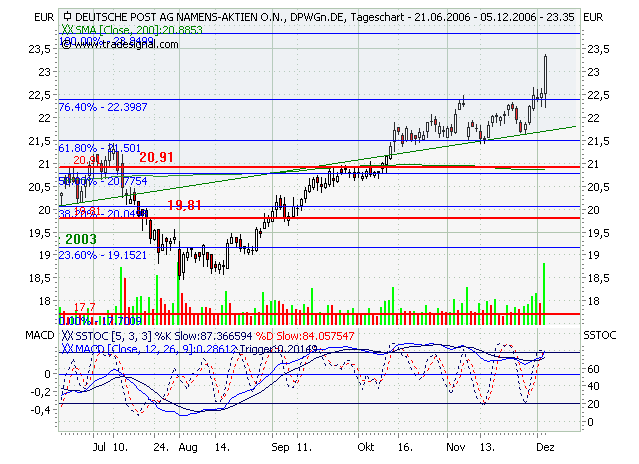Click the SSTOC indicator line icon
The width and height of the screenshot is (639, 464).
68,336
